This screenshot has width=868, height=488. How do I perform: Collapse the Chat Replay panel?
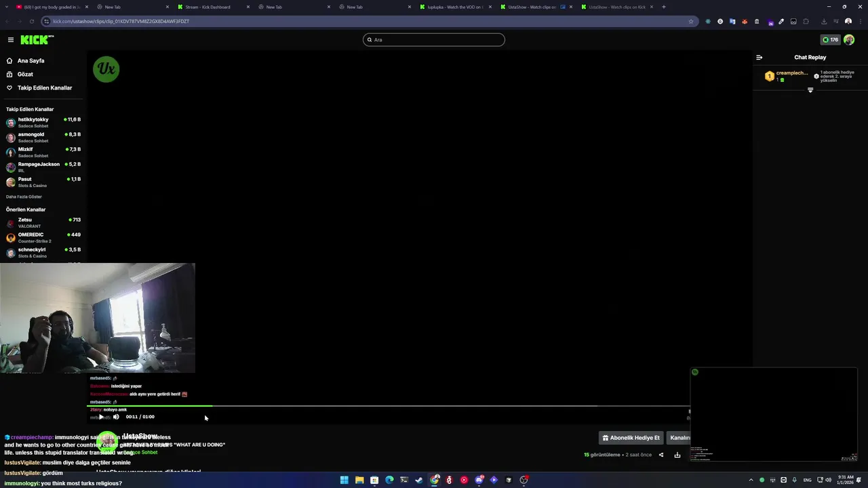point(759,58)
